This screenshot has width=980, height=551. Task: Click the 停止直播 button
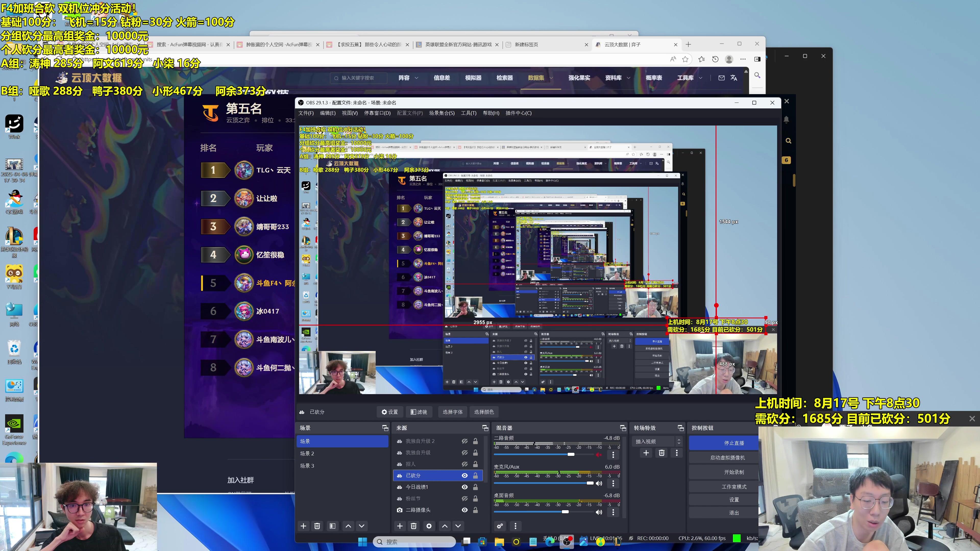click(724, 443)
